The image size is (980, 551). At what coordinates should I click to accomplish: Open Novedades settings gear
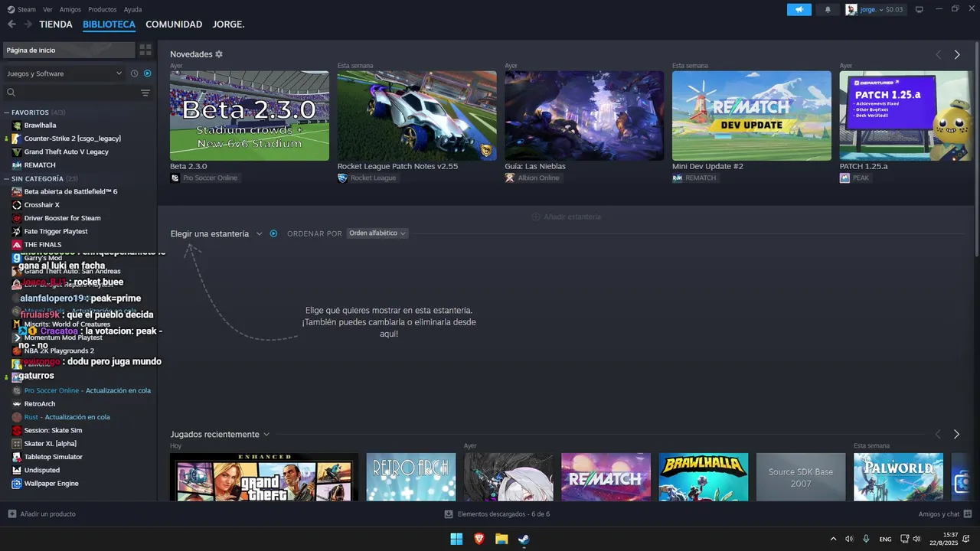[219, 54]
